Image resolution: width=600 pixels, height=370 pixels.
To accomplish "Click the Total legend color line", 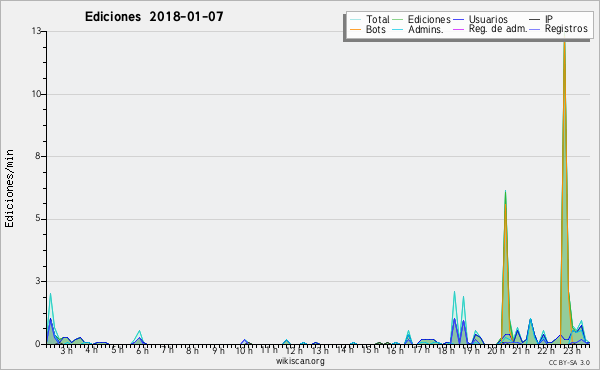I will [355, 20].
